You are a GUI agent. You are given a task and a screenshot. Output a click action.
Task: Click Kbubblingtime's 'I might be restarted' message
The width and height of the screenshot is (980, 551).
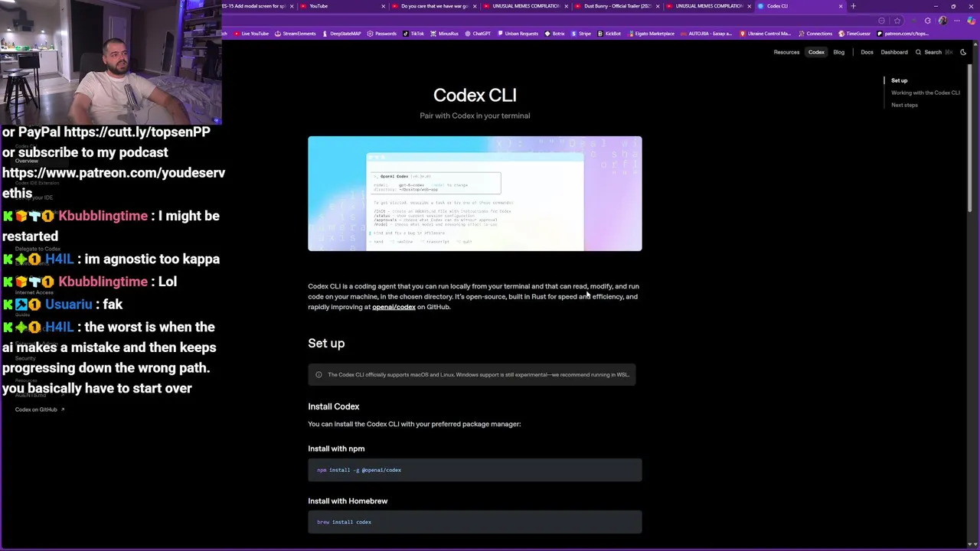point(111,226)
